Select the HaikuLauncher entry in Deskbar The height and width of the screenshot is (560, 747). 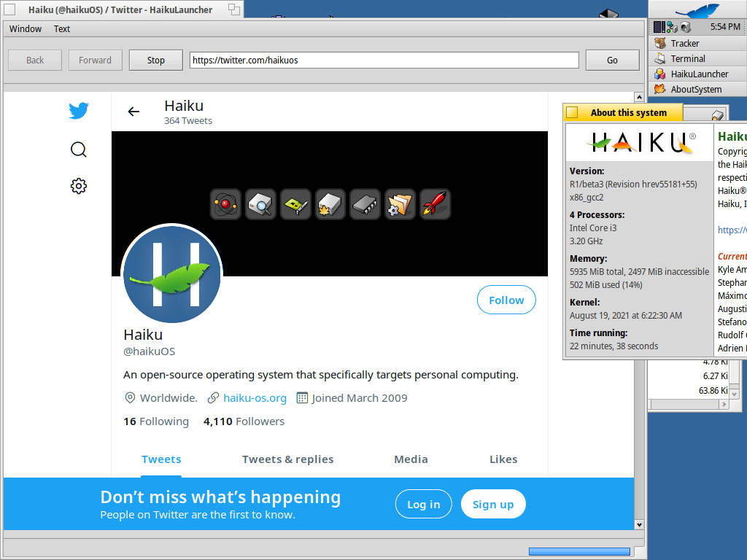tap(698, 74)
